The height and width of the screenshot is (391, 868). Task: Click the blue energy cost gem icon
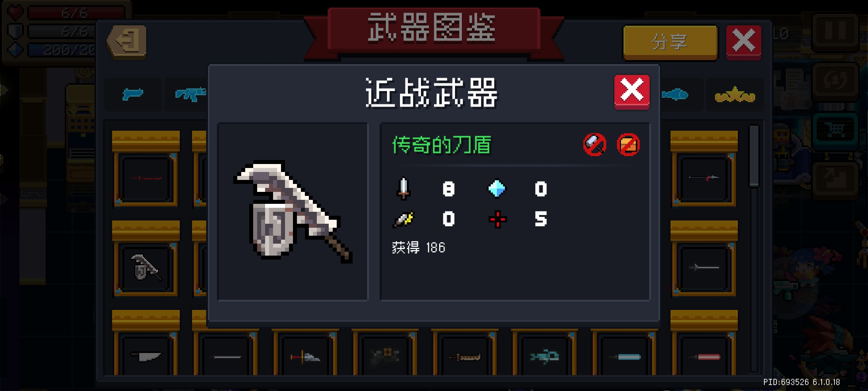point(497,189)
